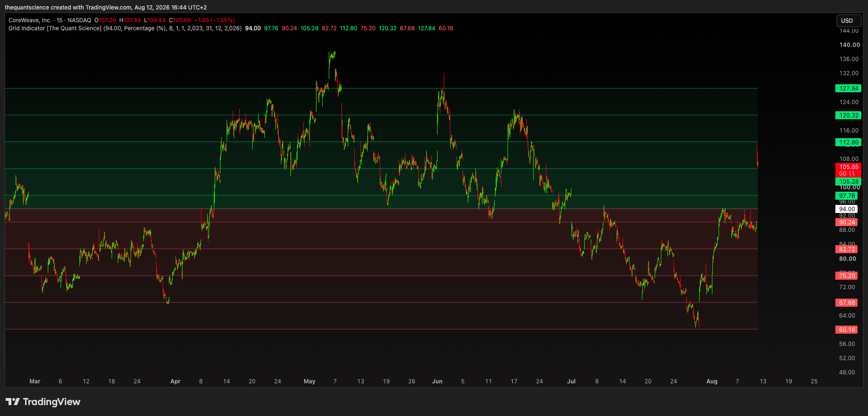Click the Mar label on time axis
The height and width of the screenshot is (416, 868).
[x=35, y=381]
